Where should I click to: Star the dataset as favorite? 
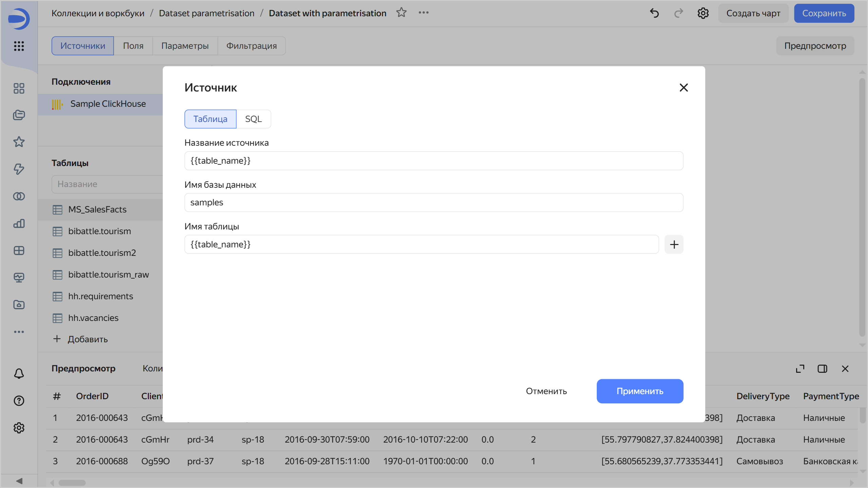point(401,13)
